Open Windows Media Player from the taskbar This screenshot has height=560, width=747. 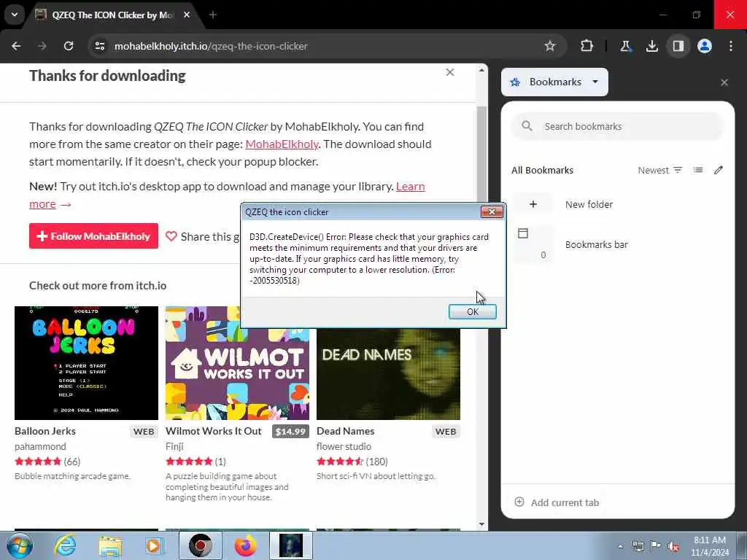tap(154, 545)
